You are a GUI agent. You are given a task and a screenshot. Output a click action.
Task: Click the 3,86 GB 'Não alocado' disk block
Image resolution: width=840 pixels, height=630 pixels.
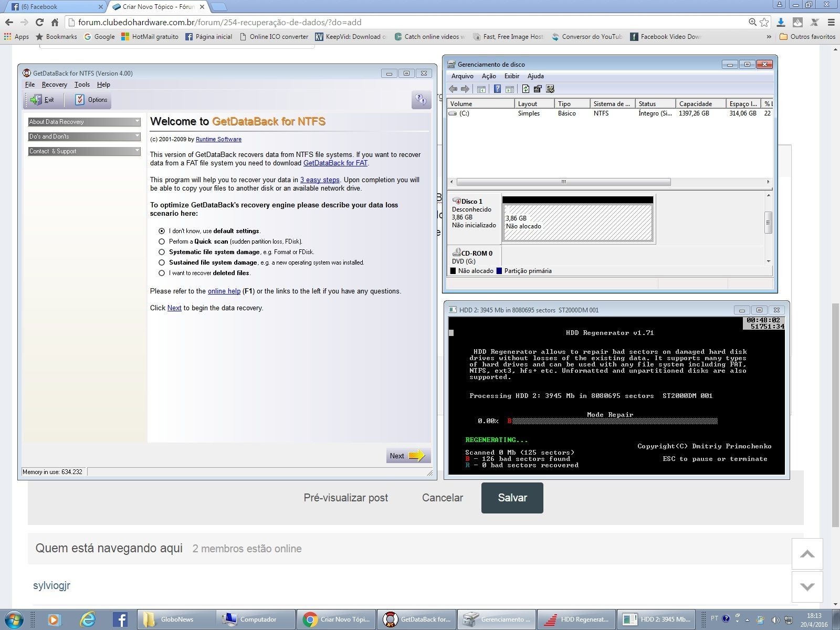click(577, 223)
